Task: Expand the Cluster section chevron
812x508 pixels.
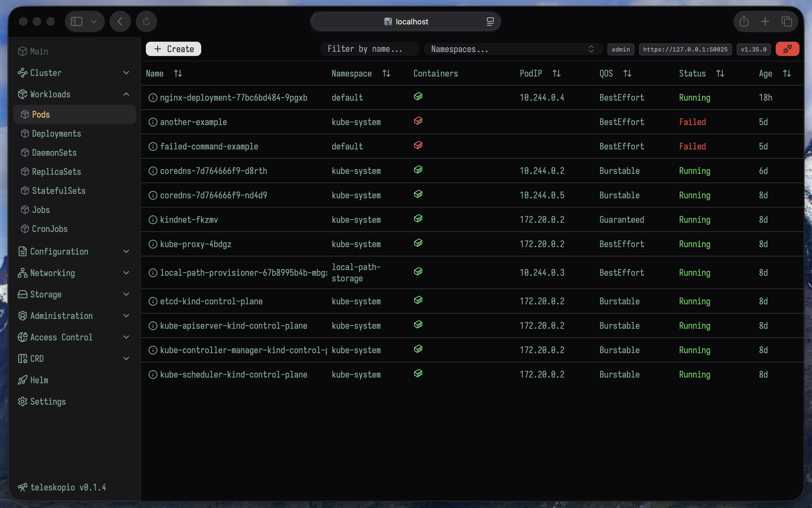Action: click(126, 73)
